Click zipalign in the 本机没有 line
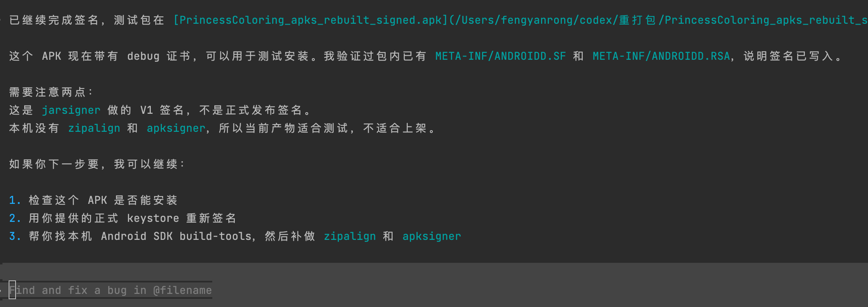This screenshot has width=868, height=307. coord(94,128)
